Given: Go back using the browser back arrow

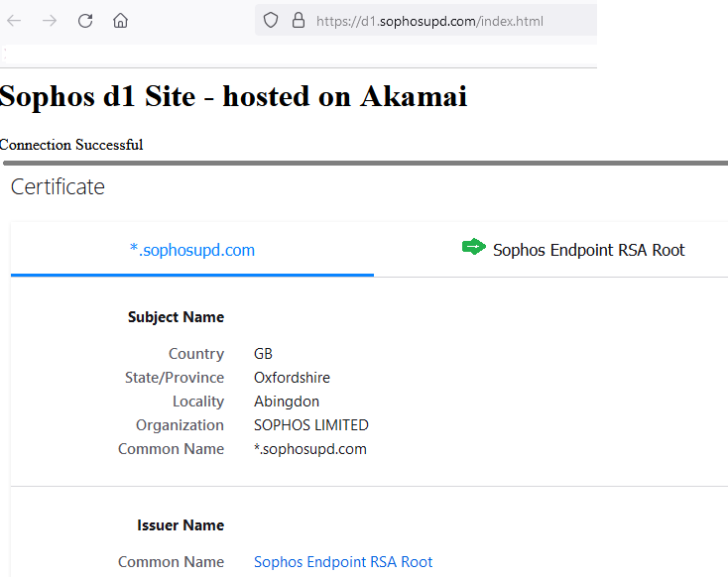Looking at the screenshot, I should pyautogui.click(x=14, y=21).
